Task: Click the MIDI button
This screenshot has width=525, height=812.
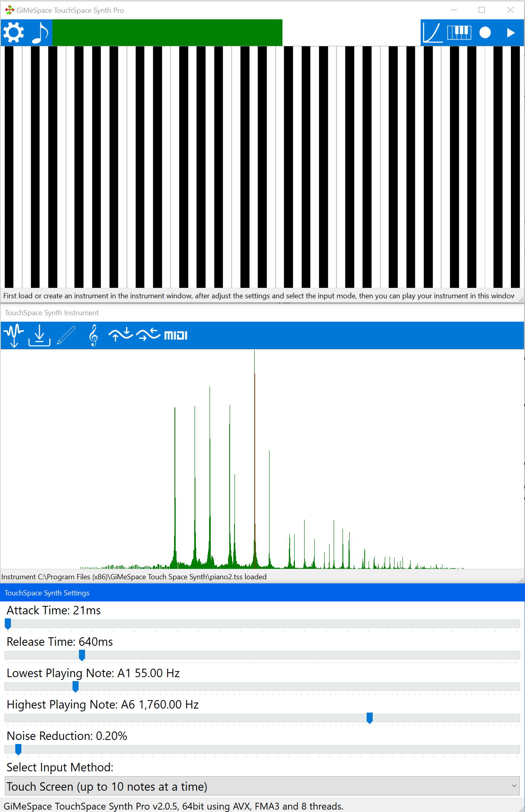Action: 176,335
